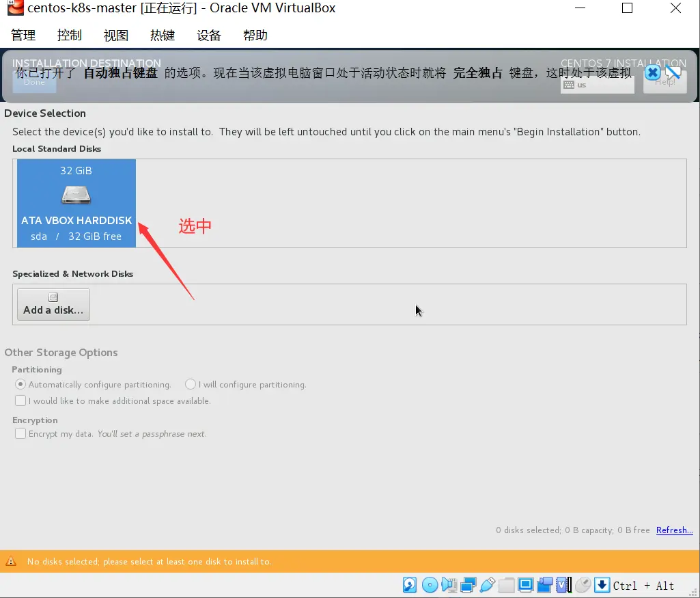Click the warning triangle icon in orange bar
The image size is (700, 598).
11,561
